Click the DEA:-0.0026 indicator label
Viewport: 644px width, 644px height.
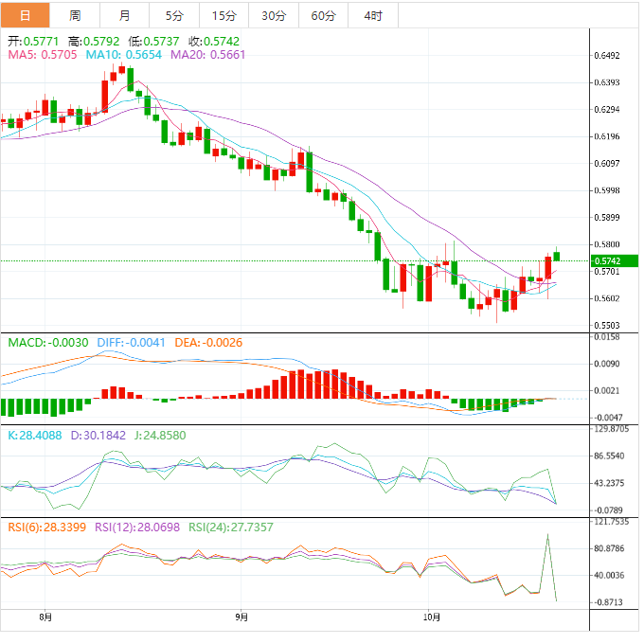[208, 343]
